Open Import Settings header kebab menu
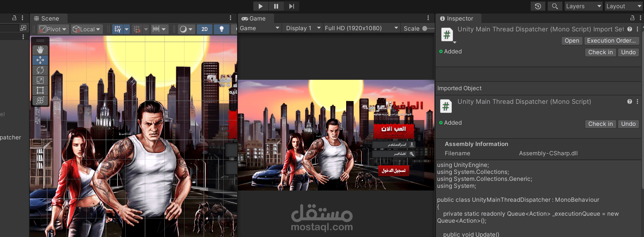 637,29
